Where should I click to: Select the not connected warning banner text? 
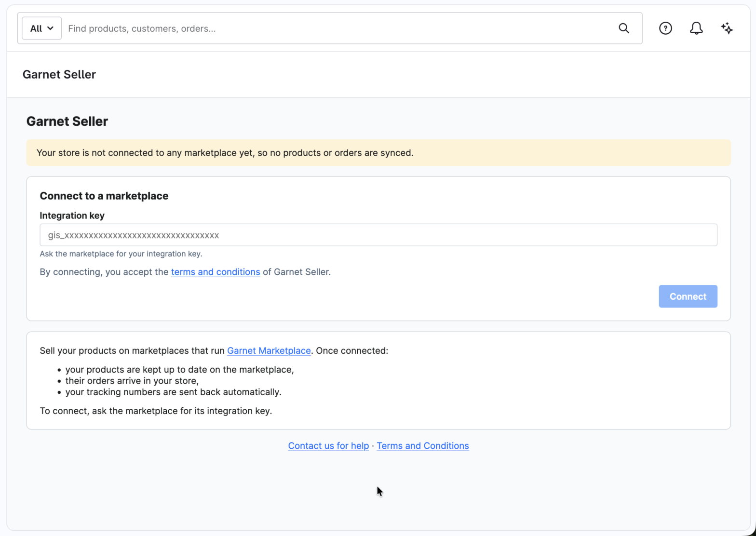[x=225, y=153]
